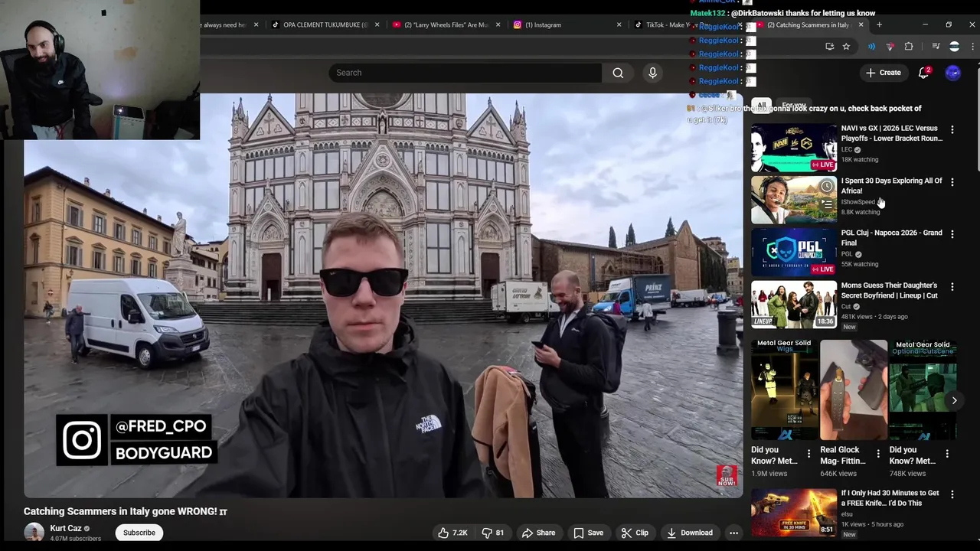Click Kurt Caz channel avatar
This screenshot has height=551, width=980.
(x=34, y=533)
